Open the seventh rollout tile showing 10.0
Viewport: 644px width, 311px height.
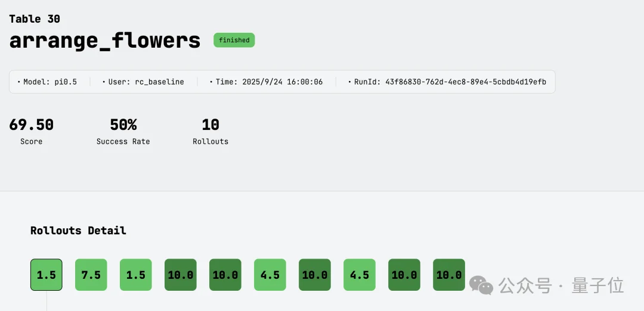[314, 275]
